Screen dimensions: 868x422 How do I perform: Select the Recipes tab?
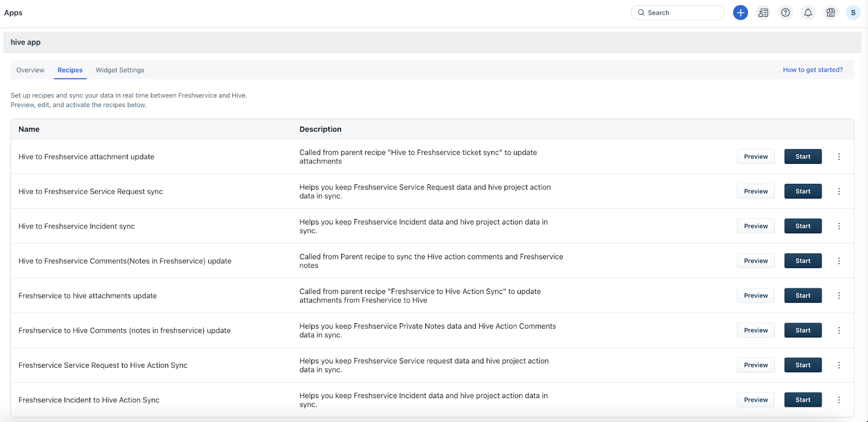[70, 70]
